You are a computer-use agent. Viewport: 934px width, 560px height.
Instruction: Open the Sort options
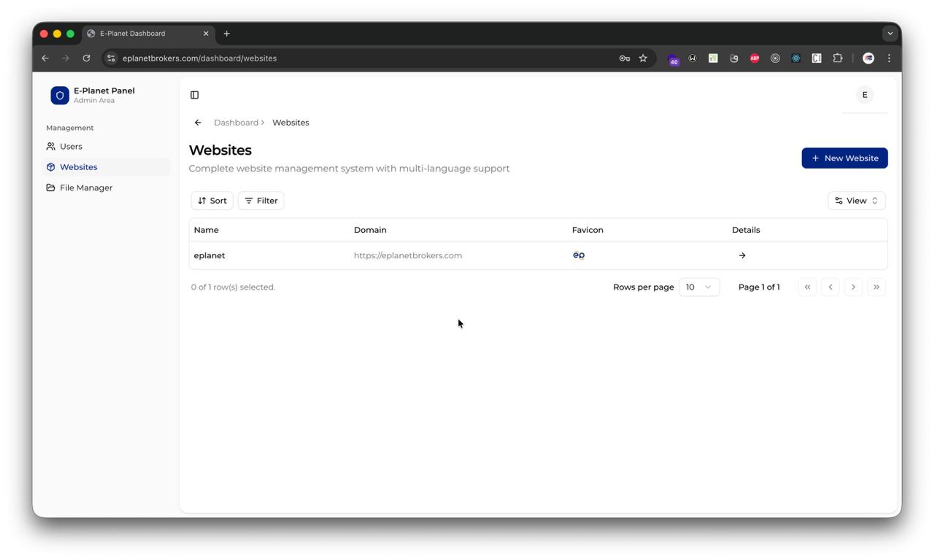(212, 200)
